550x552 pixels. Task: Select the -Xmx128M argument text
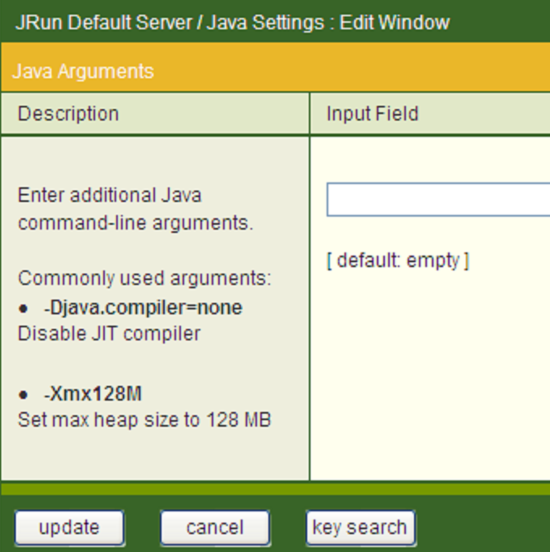click(x=93, y=394)
